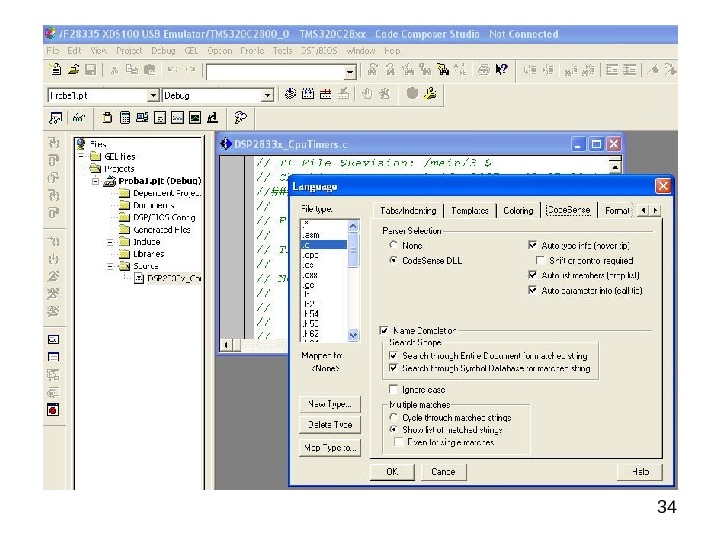The width and height of the screenshot is (720, 540).
Task: Click the Increase Indent toolbar icon
Action: pyautogui.click(x=630, y=70)
